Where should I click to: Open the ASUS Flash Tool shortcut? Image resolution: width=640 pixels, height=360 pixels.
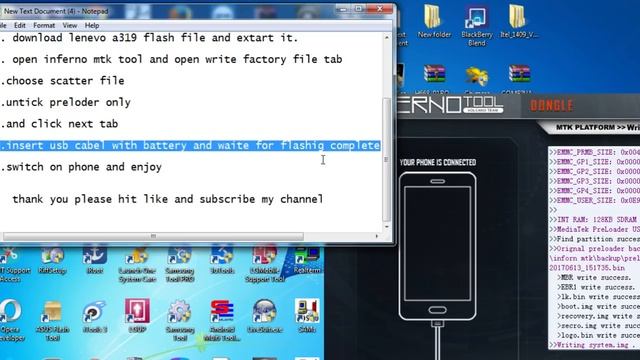pyautogui.click(x=52, y=320)
